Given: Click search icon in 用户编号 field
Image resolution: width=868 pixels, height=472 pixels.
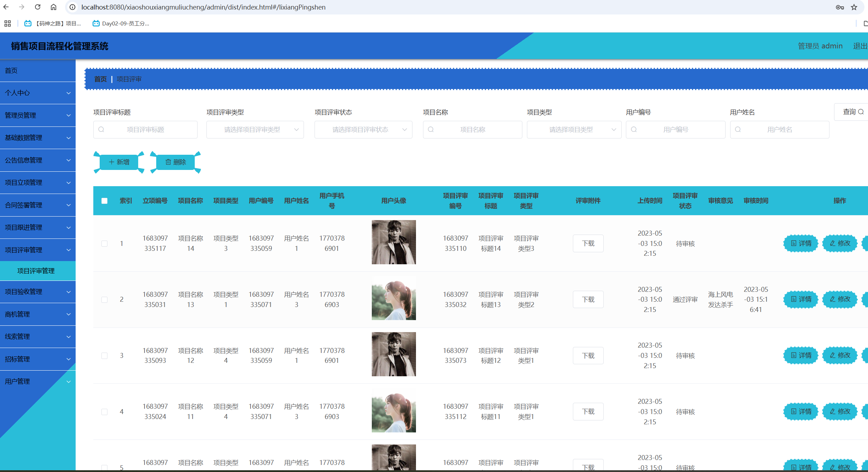Looking at the screenshot, I should (x=634, y=130).
